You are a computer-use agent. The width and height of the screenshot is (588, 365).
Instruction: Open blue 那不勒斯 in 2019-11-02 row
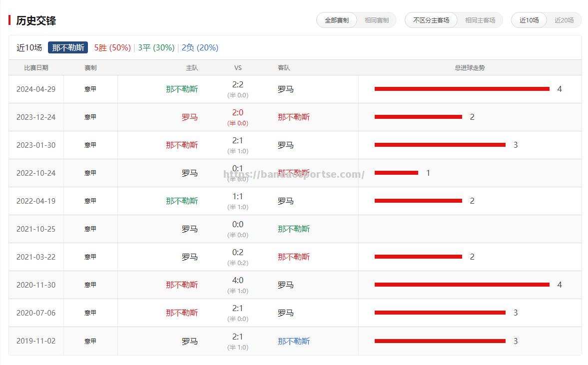click(294, 342)
